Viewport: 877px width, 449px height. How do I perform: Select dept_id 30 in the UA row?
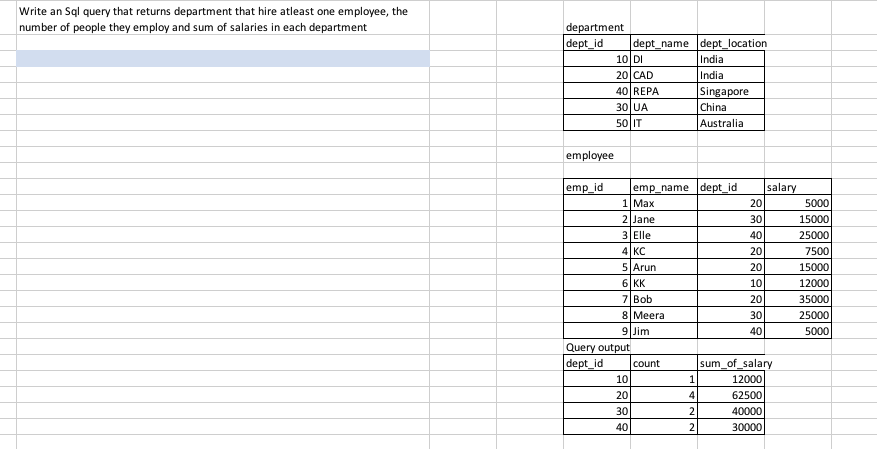(597, 107)
